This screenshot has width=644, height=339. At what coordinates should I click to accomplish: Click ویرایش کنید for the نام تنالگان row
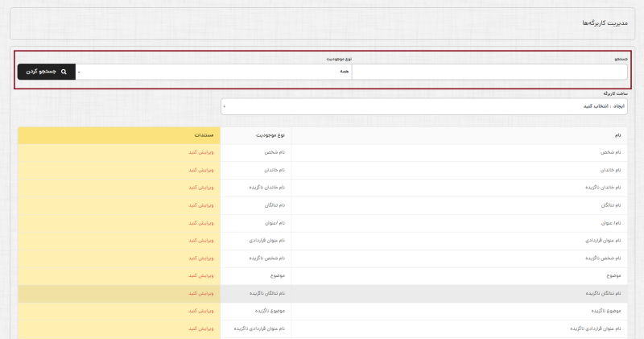[x=202, y=205]
